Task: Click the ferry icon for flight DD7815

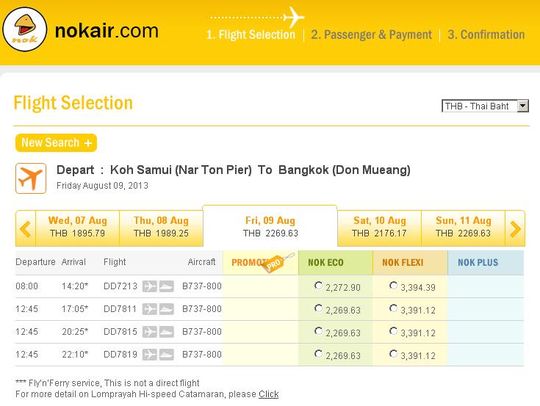Action: (166, 332)
